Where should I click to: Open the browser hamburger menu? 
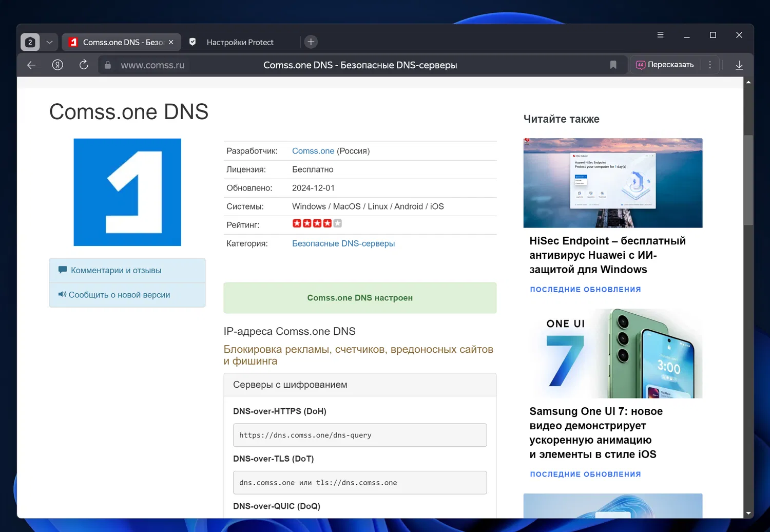click(x=660, y=35)
